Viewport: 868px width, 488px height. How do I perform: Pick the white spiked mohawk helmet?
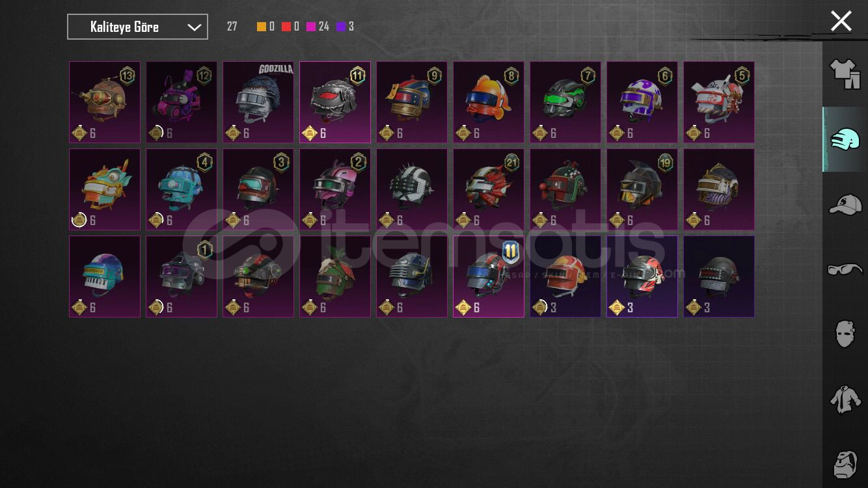point(412,189)
